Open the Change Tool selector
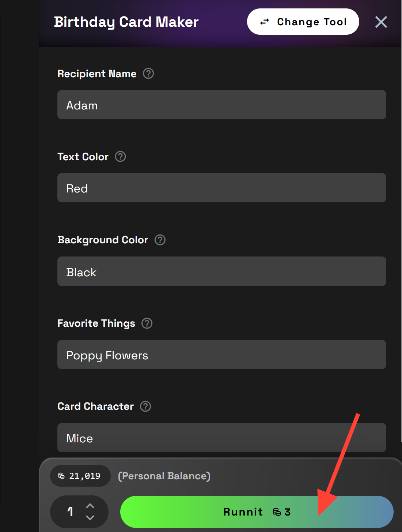 [303, 22]
